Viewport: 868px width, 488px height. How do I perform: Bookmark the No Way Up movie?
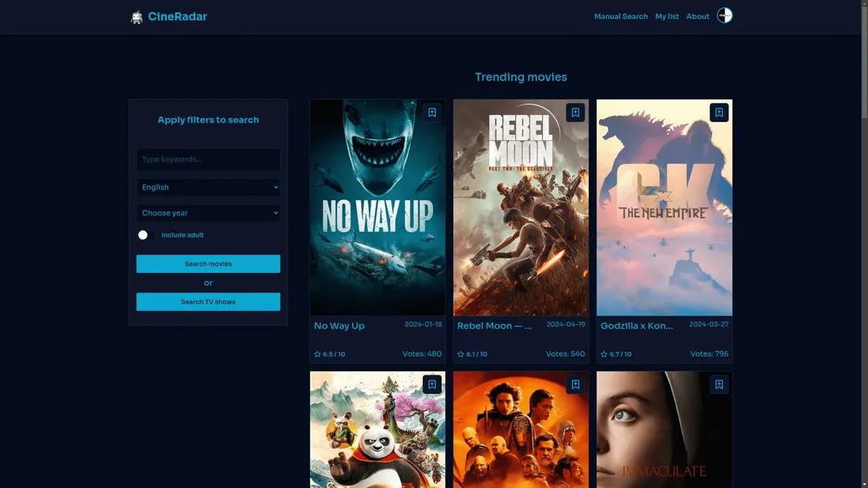pyautogui.click(x=432, y=113)
